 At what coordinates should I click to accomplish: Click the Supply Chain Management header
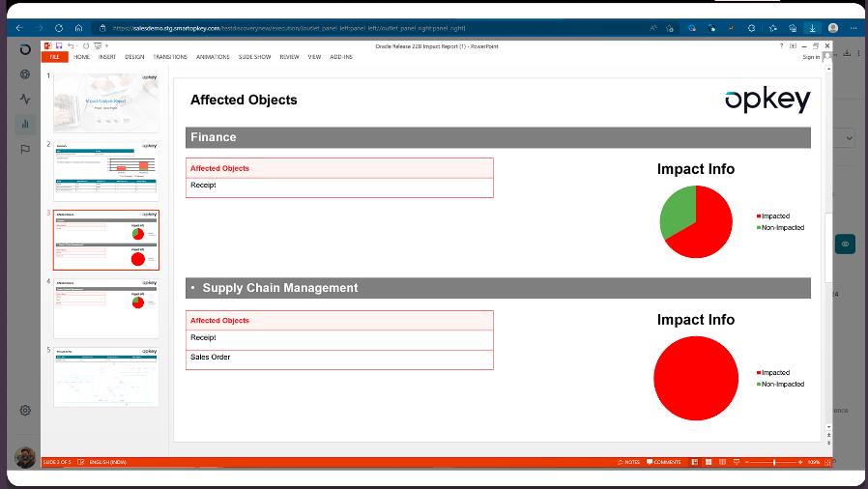point(498,288)
